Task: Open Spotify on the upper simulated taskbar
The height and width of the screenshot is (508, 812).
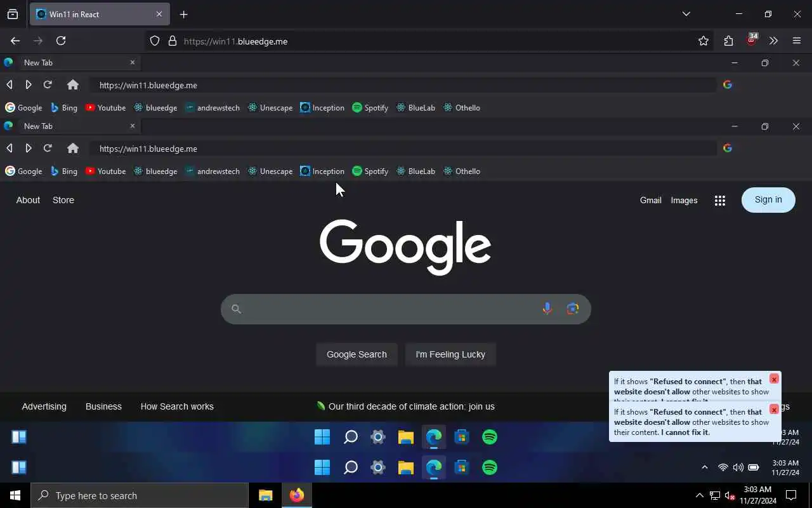Action: [490, 437]
